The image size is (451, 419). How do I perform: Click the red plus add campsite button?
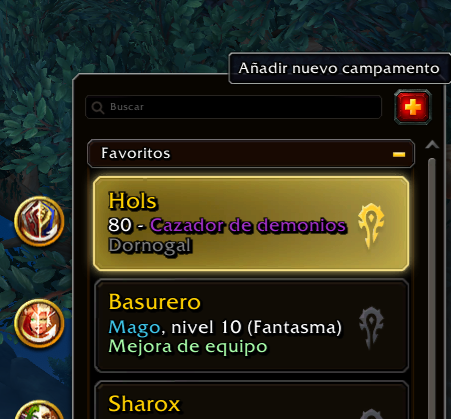click(413, 107)
